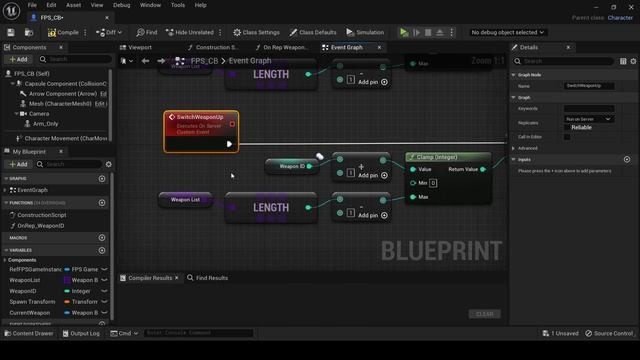Click the purple WeaponList type swatch

[x=67, y=280]
